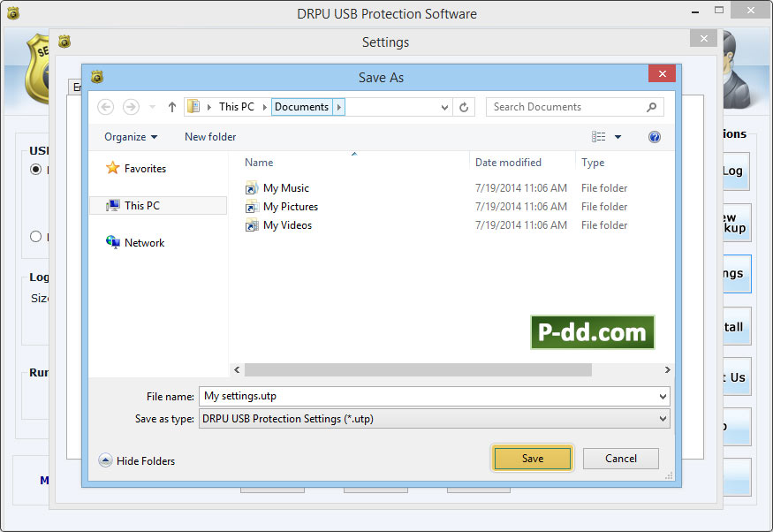Click the folder icon in address bar

click(x=193, y=107)
